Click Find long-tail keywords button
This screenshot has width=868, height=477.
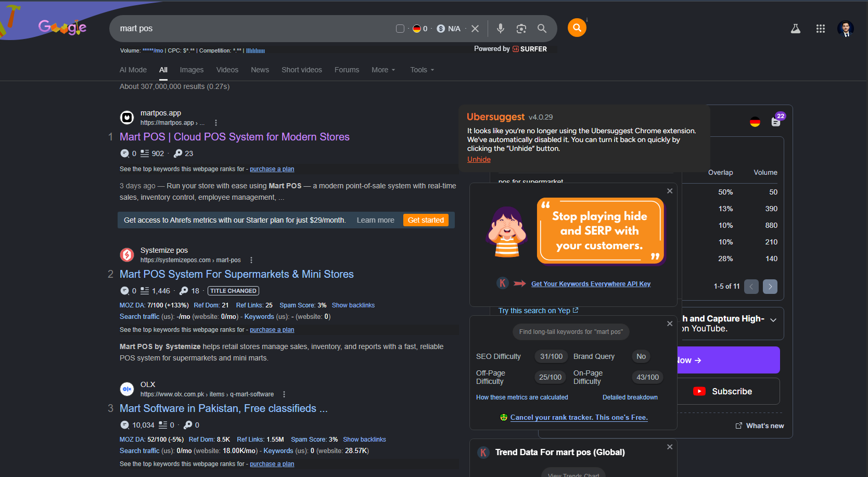point(571,332)
